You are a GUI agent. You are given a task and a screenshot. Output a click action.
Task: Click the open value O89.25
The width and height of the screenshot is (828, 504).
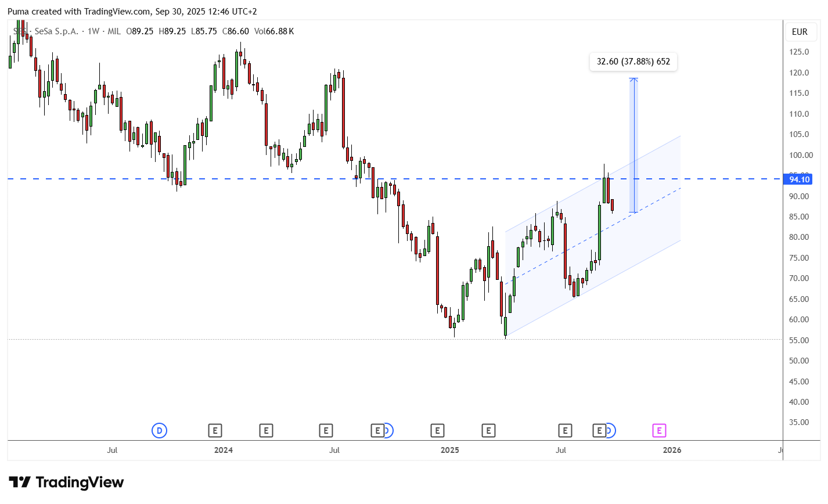pyautogui.click(x=140, y=31)
